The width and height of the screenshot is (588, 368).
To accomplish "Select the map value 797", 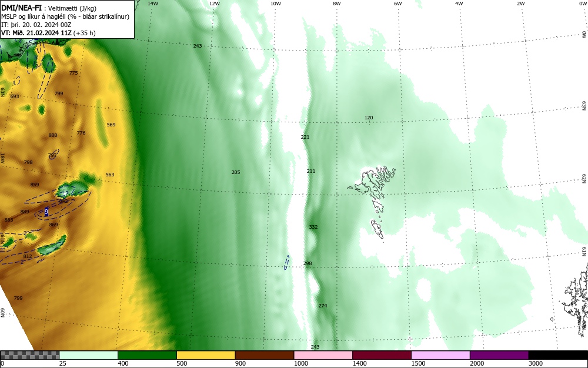I will coord(52,155).
